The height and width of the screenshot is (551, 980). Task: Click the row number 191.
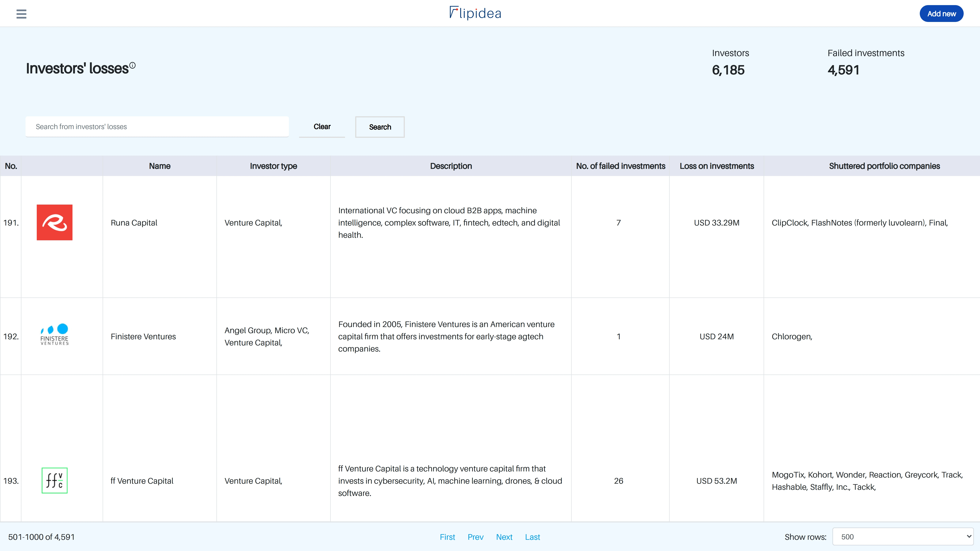pyautogui.click(x=11, y=223)
